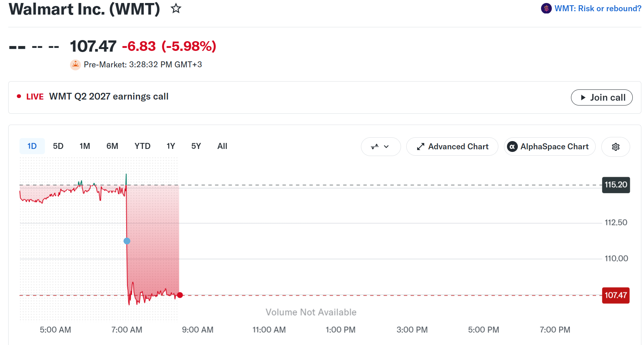Click the play triangle in Join call

[x=583, y=98]
